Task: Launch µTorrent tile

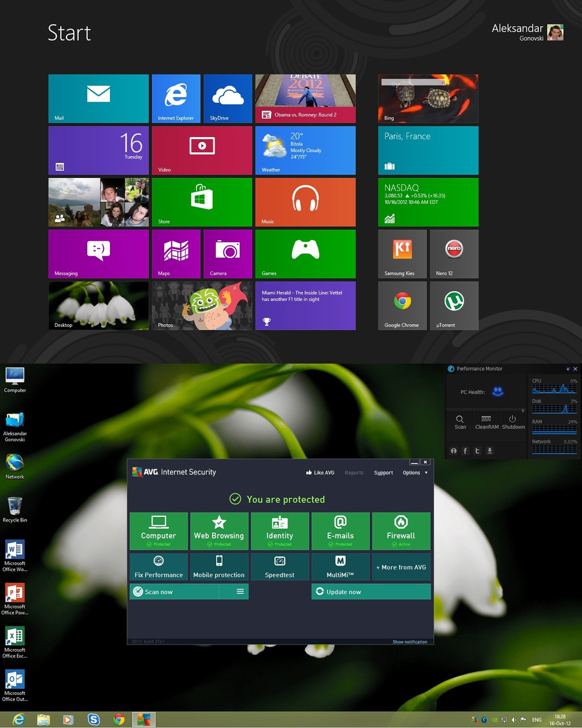Action: click(x=454, y=306)
